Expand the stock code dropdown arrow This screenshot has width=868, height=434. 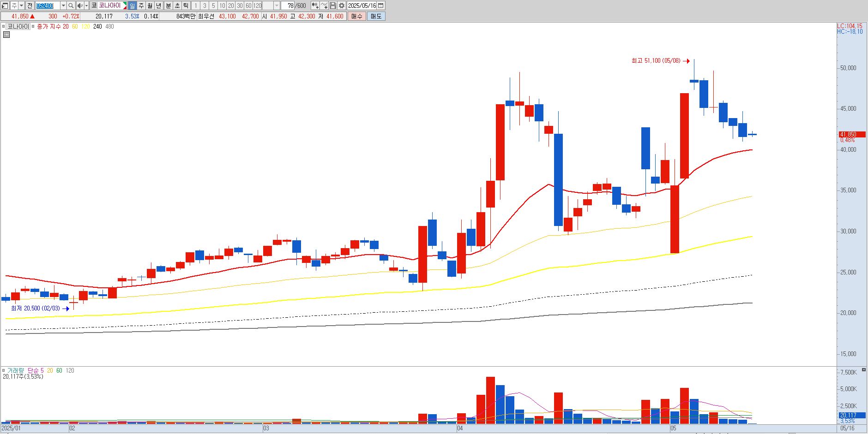click(x=63, y=6)
